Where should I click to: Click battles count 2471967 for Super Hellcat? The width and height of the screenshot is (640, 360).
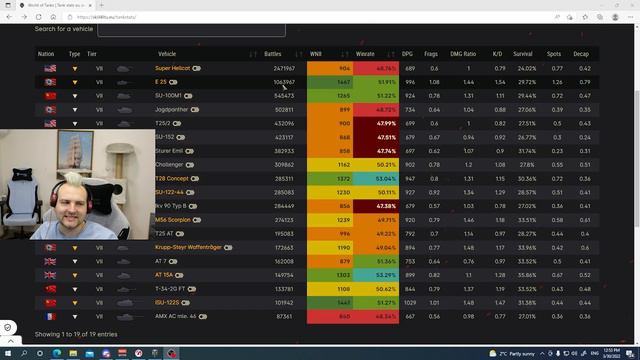click(x=284, y=69)
